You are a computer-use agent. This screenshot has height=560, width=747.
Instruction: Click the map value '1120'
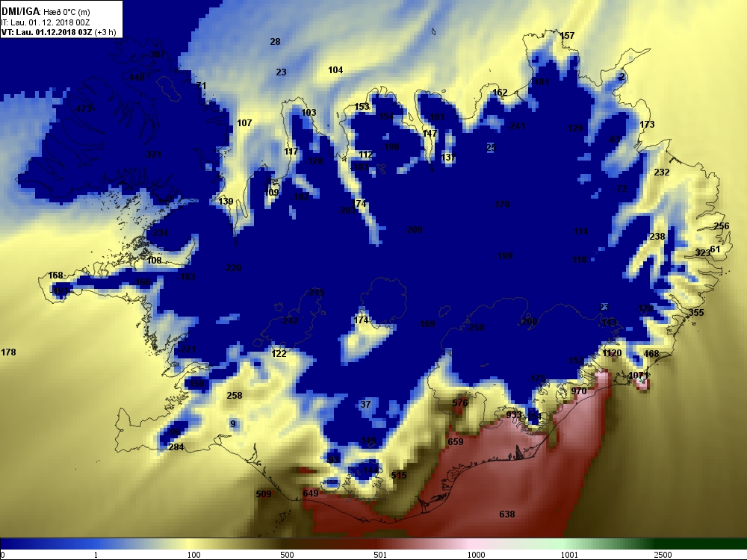612,353
